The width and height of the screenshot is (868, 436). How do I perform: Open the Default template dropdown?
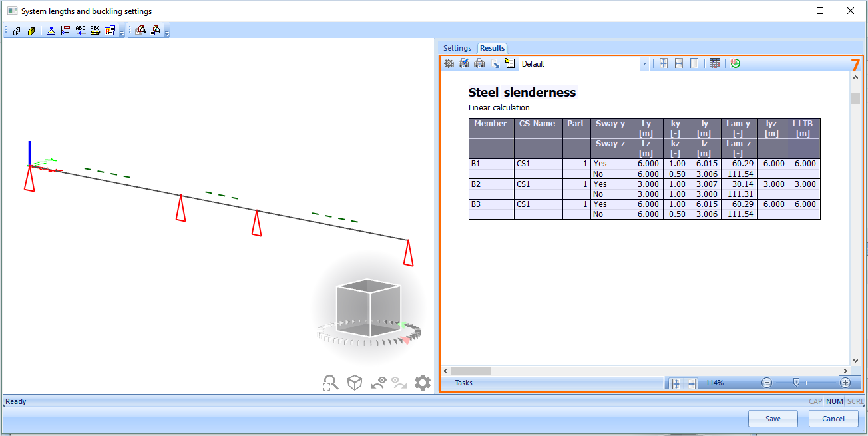644,64
